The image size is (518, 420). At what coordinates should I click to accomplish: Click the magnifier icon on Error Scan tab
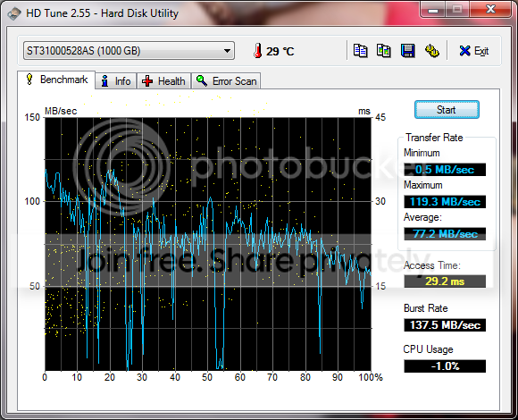tap(202, 80)
